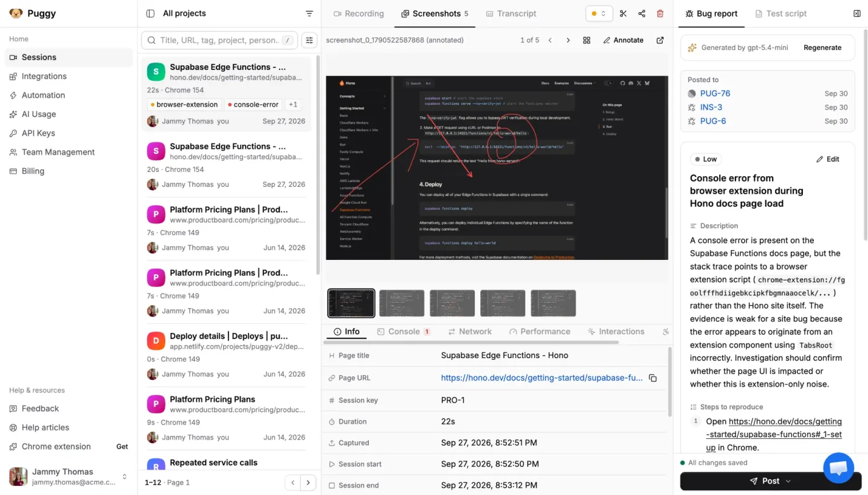868x495 pixels.
Task: Click the Get Chrome extension button
Action: point(122,447)
